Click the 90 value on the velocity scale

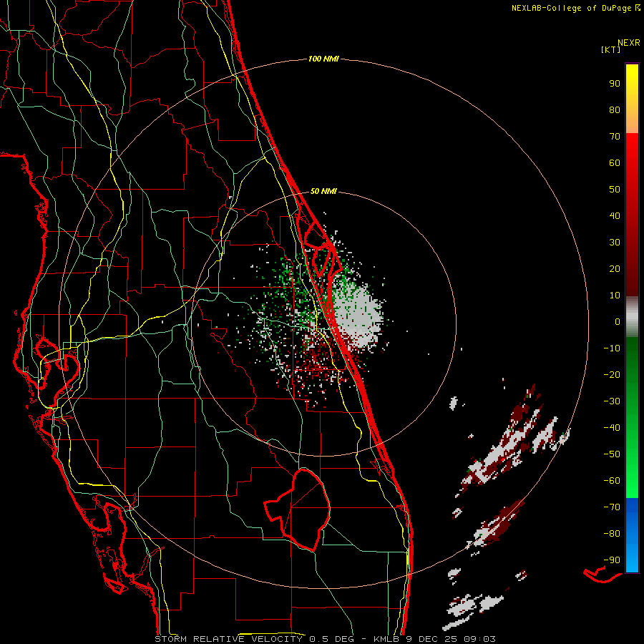point(615,84)
